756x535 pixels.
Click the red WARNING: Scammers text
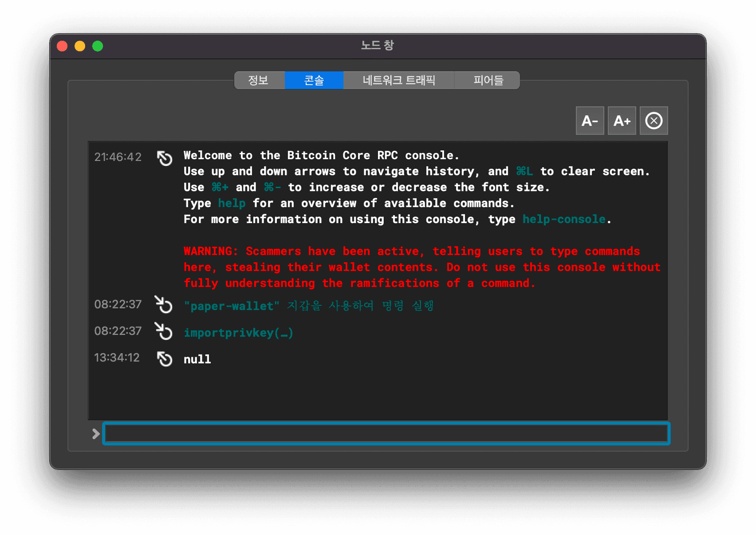(421, 267)
